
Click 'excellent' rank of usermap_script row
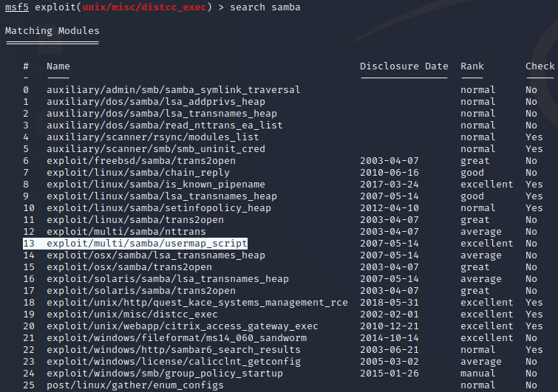tap(487, 244)
